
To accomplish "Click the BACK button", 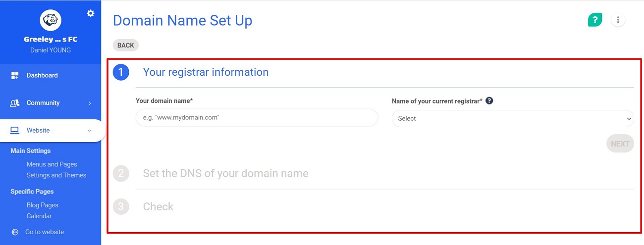I will click(x=126, y=45).
